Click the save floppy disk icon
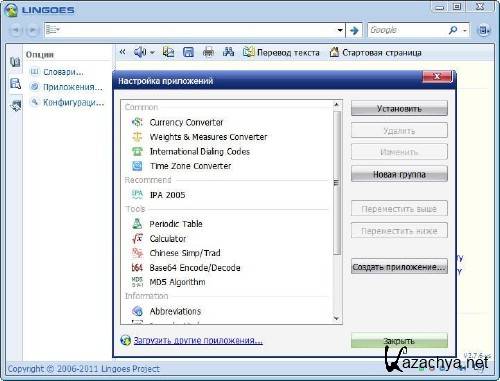500x381 pixels. click(188, 52)
